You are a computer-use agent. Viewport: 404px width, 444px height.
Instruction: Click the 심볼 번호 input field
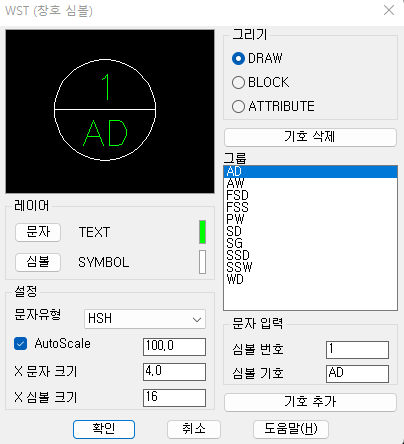point(357,350)
